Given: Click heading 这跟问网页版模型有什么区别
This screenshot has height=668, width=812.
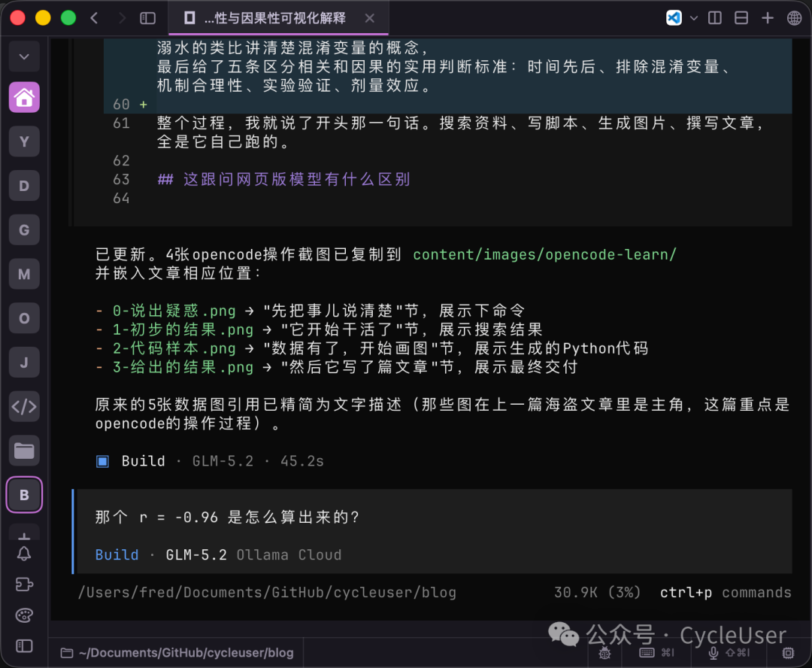Looking at the screenshot, I should (297, 179).
